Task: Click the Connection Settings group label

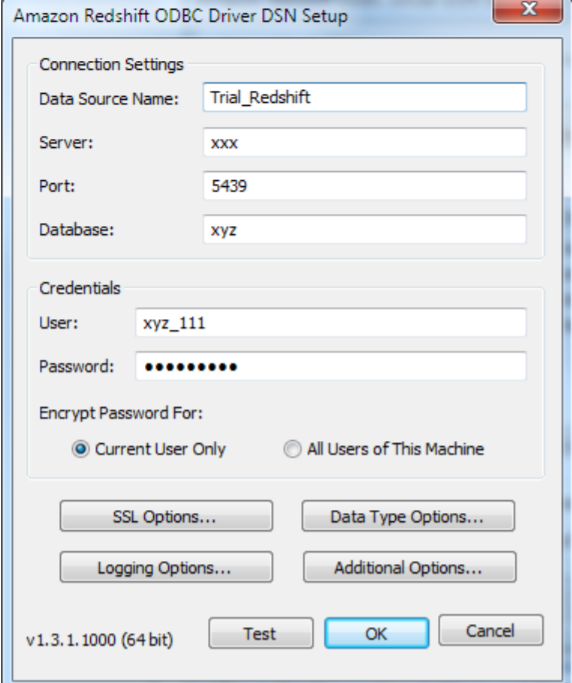Action: pos(112,64)
